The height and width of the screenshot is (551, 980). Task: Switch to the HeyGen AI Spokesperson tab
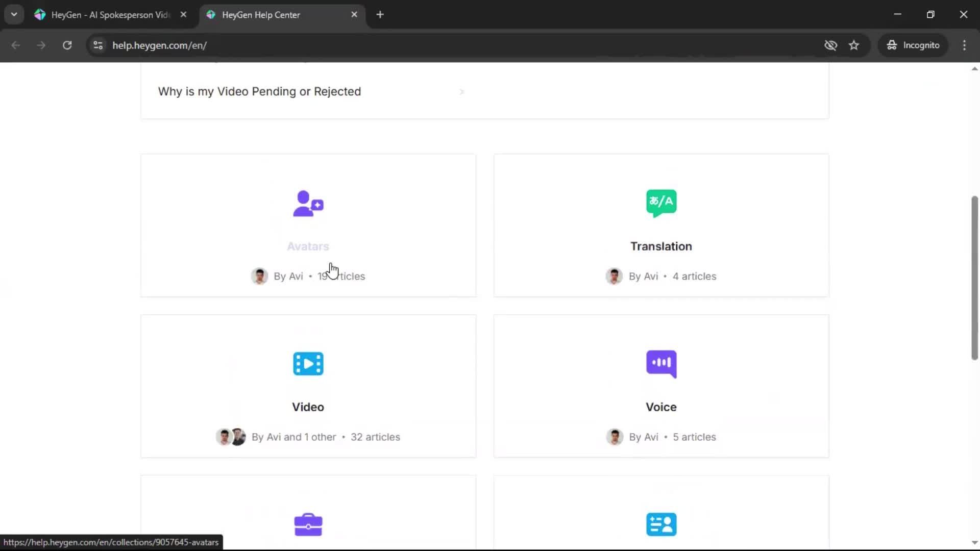click(110, 15)
